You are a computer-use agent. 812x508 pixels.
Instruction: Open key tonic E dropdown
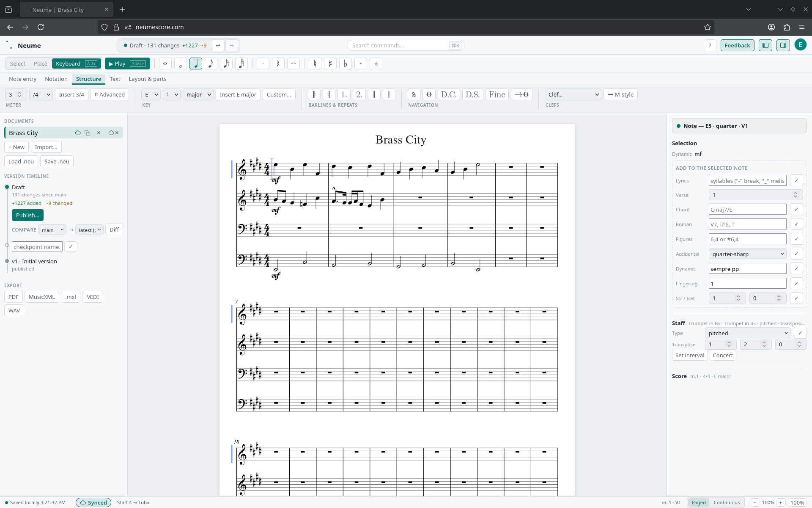(x=151, y=94)
